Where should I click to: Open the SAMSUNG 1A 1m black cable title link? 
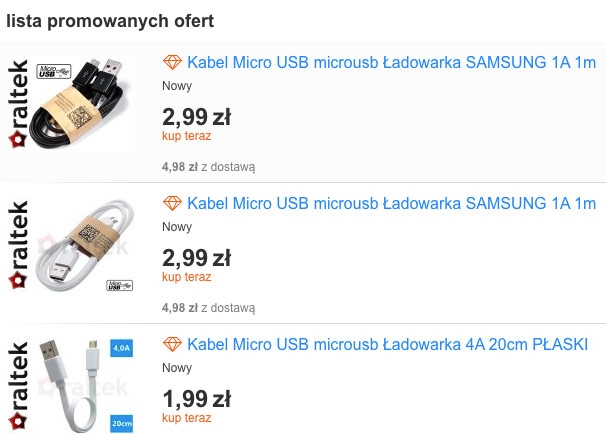click(x=391, y=62)
